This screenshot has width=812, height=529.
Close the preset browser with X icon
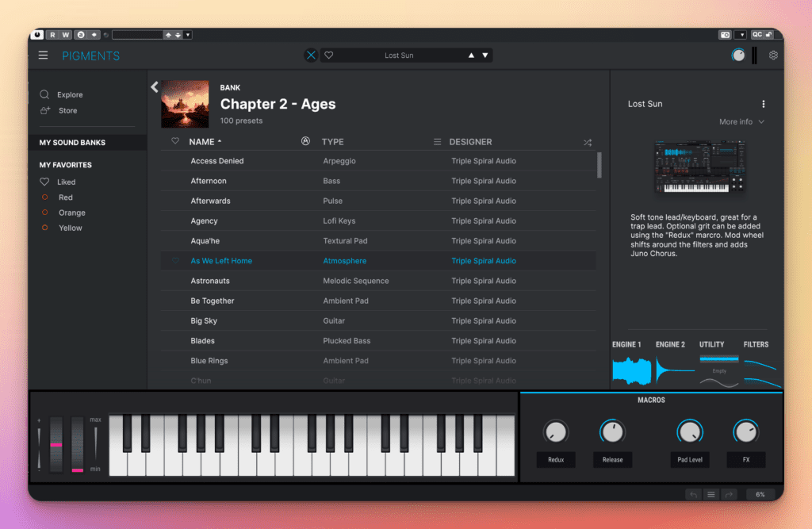[311, 56]
